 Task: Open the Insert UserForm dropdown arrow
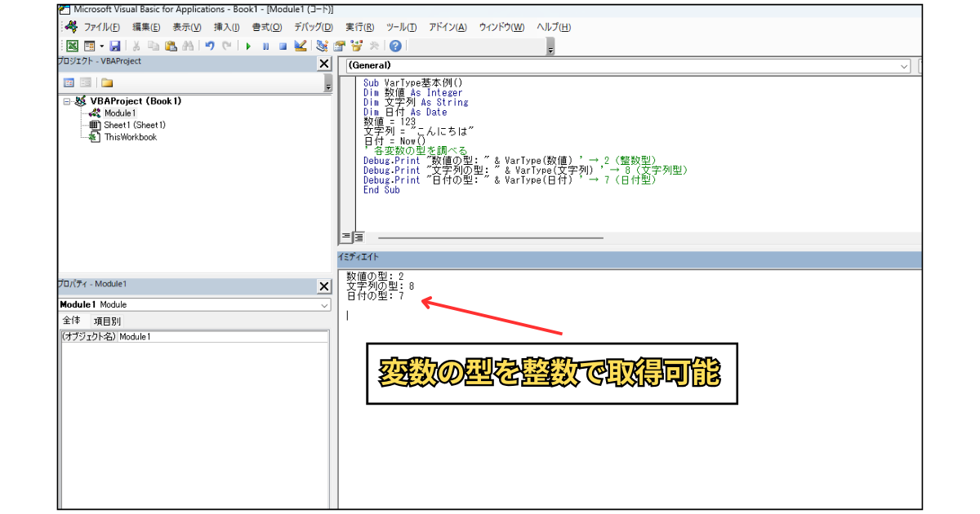[x=101, y=47]
